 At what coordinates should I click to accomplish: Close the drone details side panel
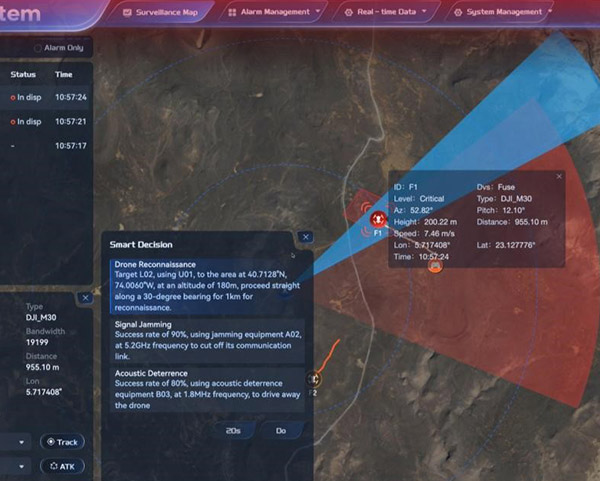pyautogui.click(x=85, y=298)
